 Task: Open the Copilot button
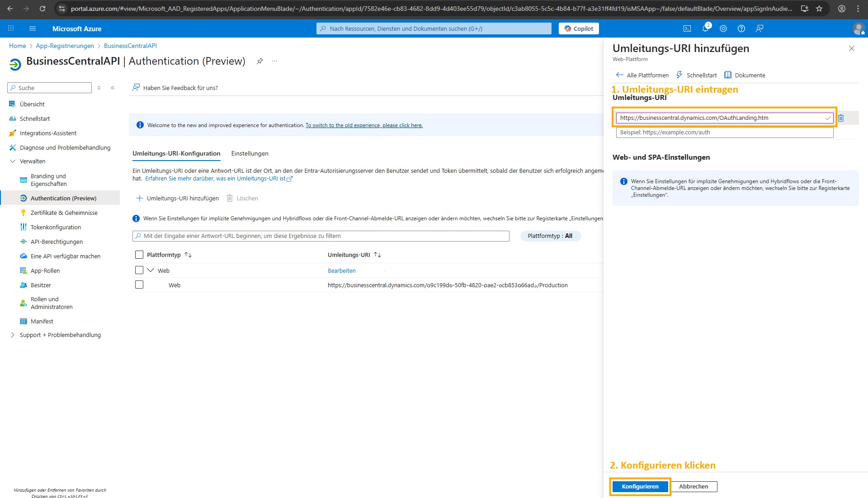[579, 28]
